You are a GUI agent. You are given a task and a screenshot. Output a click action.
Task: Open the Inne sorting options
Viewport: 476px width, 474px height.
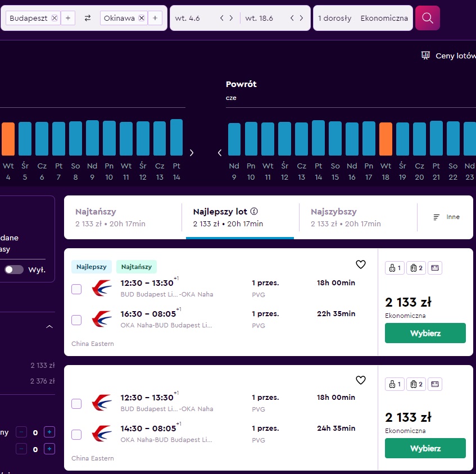coord(446,217)
